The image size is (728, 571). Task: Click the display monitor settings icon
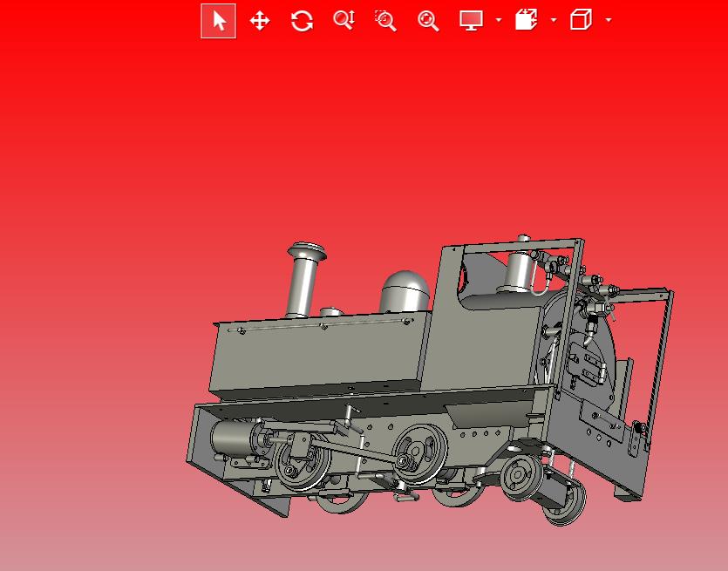point(472,20)
